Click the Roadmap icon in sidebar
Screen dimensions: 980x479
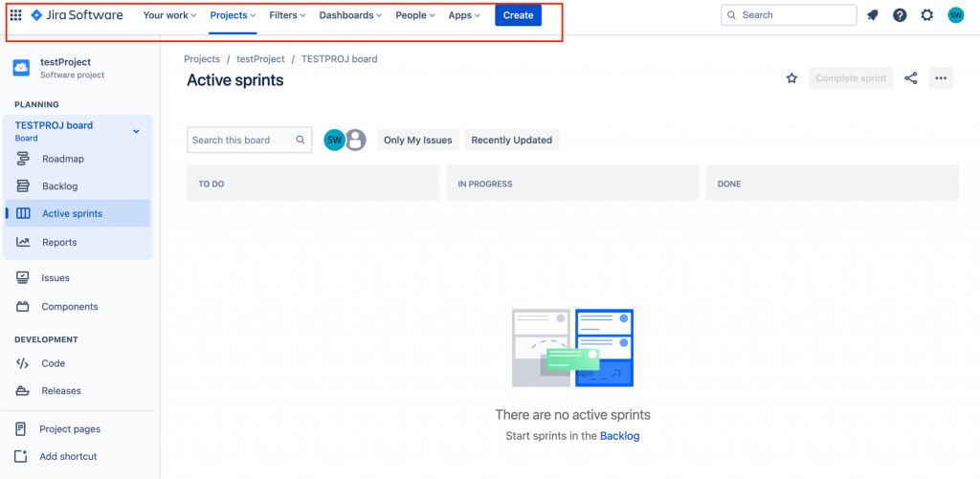point(23,159)
